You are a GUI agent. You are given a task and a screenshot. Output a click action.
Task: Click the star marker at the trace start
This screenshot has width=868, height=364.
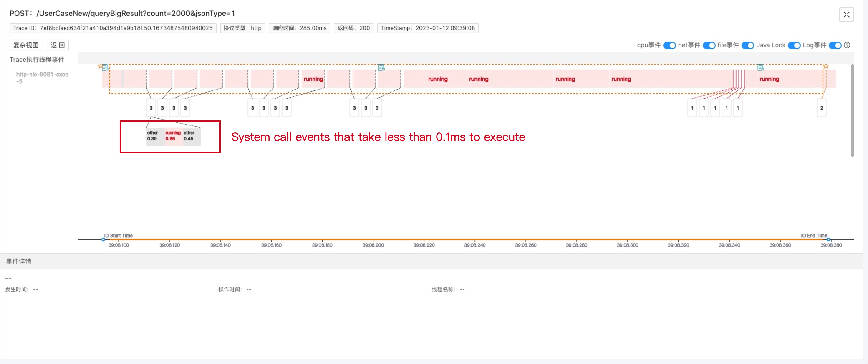(x=100, y=66)
